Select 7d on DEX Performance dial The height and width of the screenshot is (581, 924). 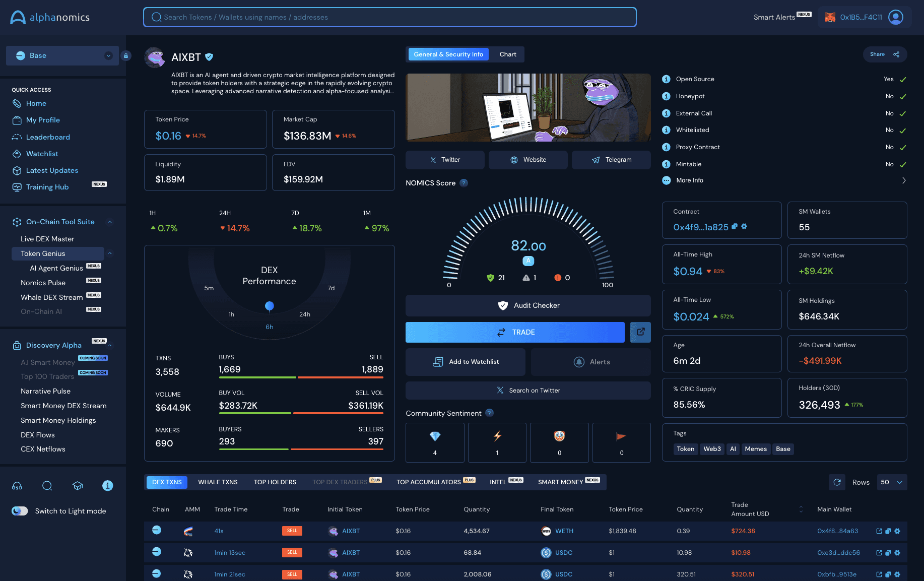(331, 288)
